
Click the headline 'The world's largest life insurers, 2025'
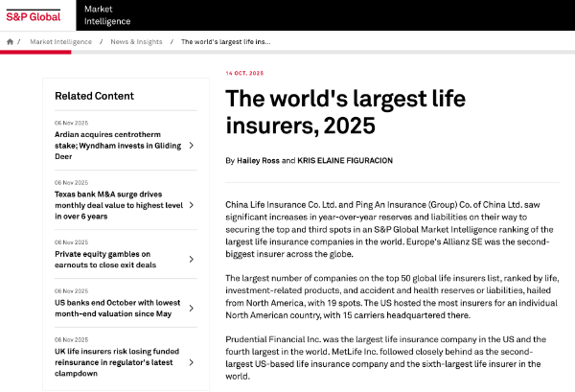(x=345, y=112)
